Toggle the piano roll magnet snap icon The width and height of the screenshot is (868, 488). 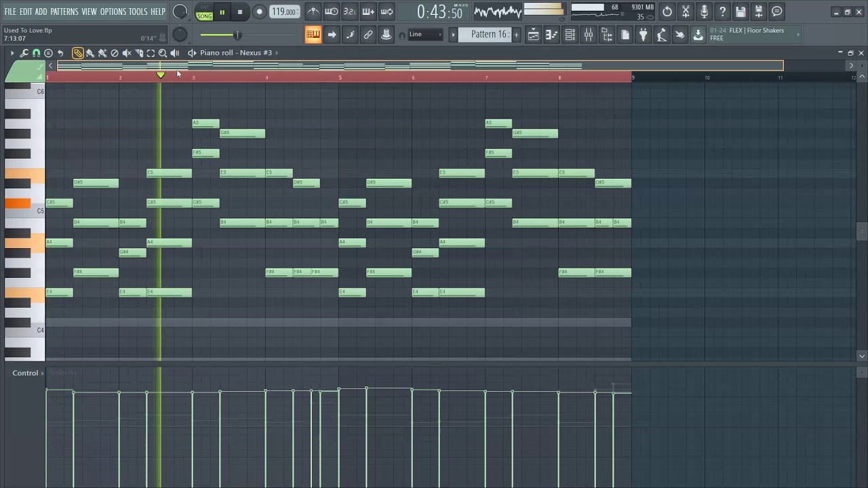[x=36, y=53]
